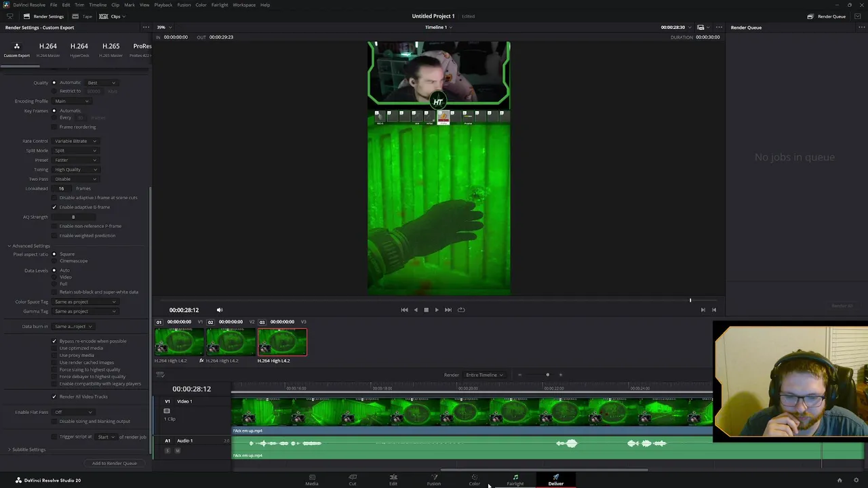Mute the Audio 1 track
Viewport: 868px width, 488px height.
(177, 450)
